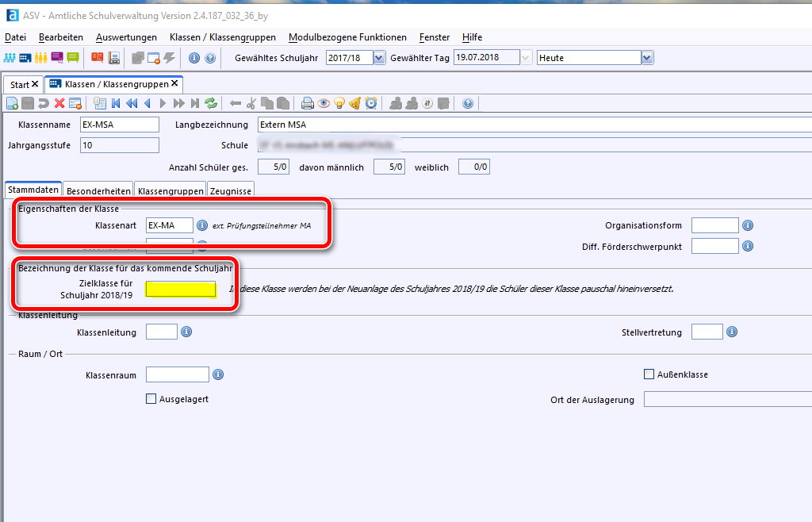This screenshot has width=812, height=522.
Task: Click the question mark help icon in main toolbar
Action: 209,58
